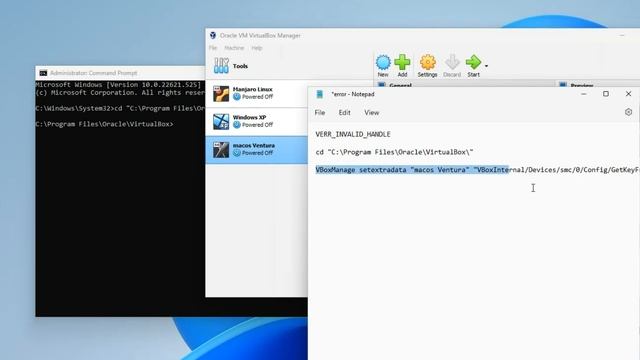Image resolution: width=640 pixels, height=360 pixels.
Task: Start the selected VM with green arrow
Action: point(473,65)
